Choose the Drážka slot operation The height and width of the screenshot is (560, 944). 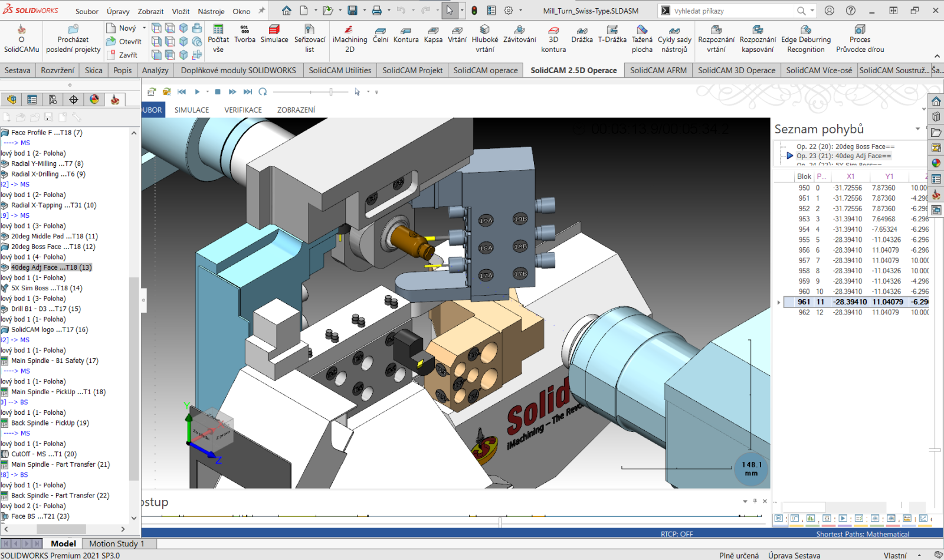(x=582, y=35)
